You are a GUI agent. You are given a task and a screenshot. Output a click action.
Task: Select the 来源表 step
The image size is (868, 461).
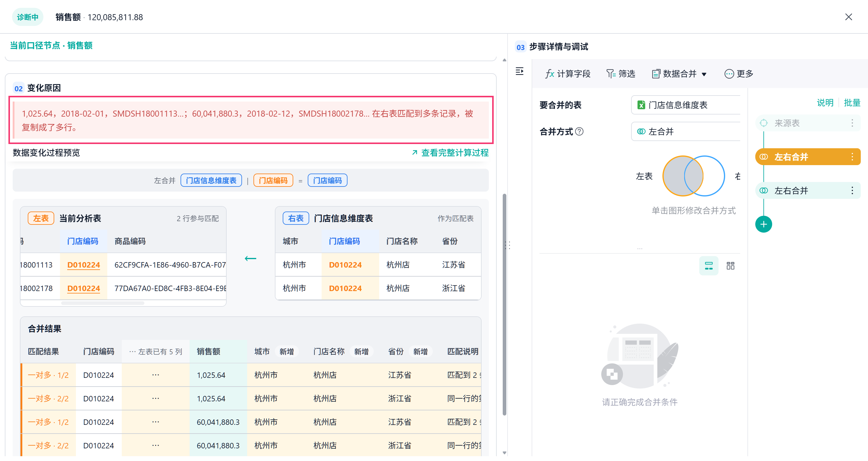coord(807,123)
